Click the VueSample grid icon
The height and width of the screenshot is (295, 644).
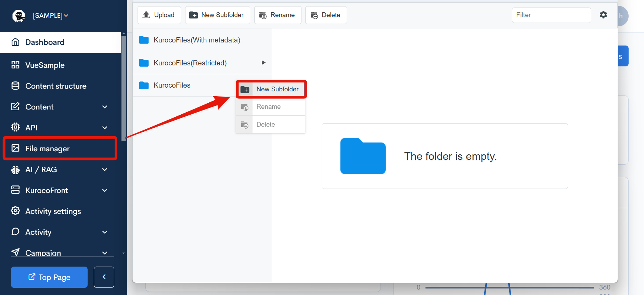click(x=15, y=65)
